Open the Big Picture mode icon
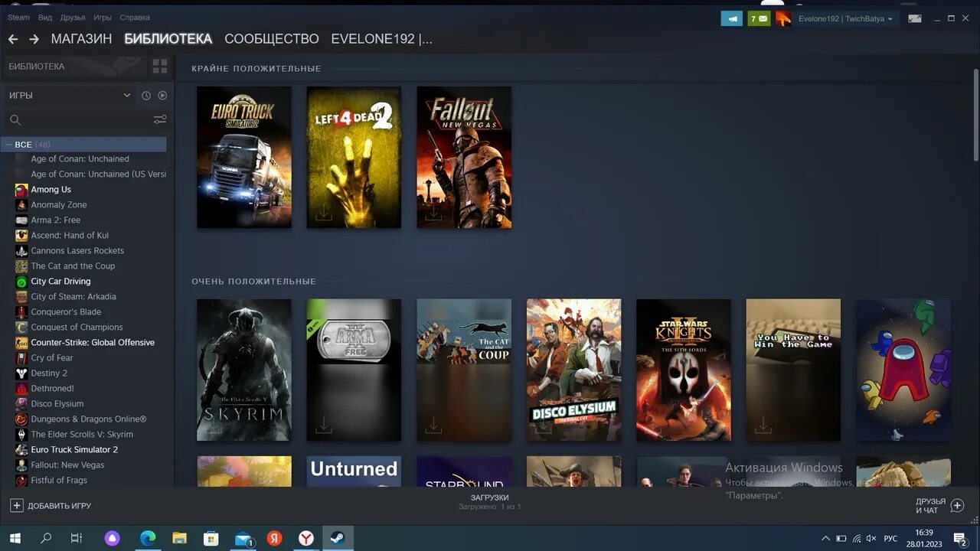Screen dimensions: 980x551 [915, 18]
